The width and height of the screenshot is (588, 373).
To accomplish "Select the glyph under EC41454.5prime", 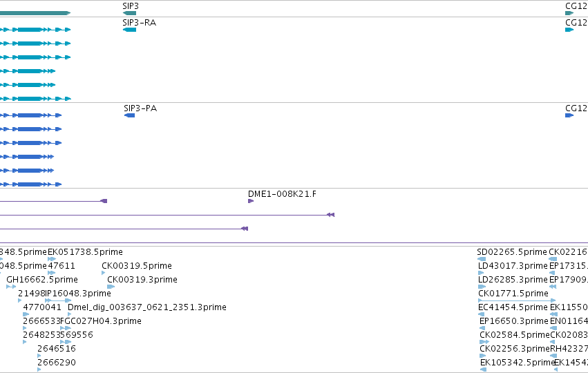I will (482, 314).
